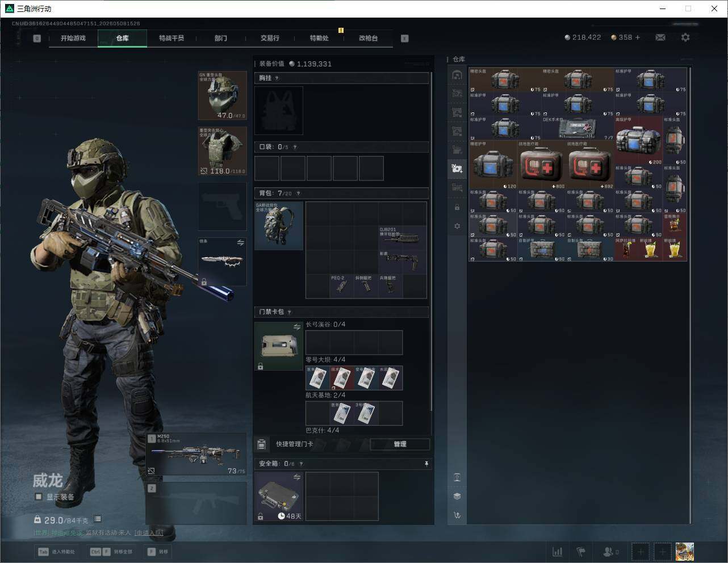Open the friends icon in bottom bar
The height and width of the screenshot is (563, 728).
point(609,552)
